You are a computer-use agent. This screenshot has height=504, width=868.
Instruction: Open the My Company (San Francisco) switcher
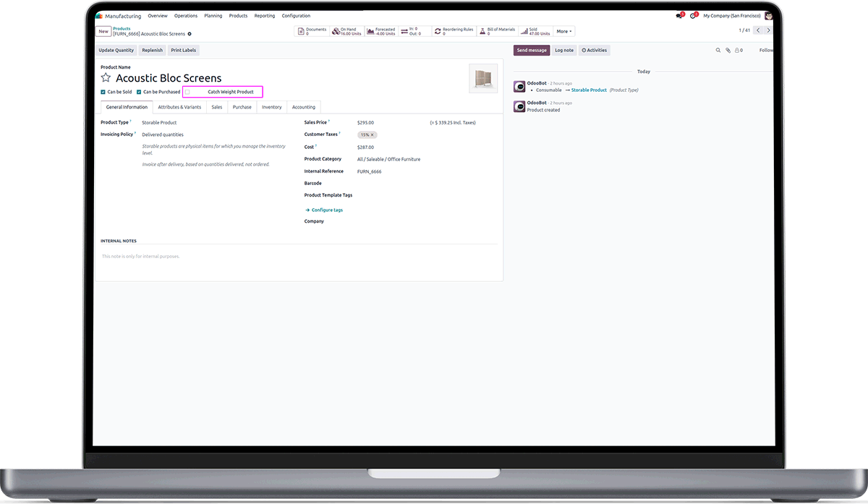coord(731,16)
